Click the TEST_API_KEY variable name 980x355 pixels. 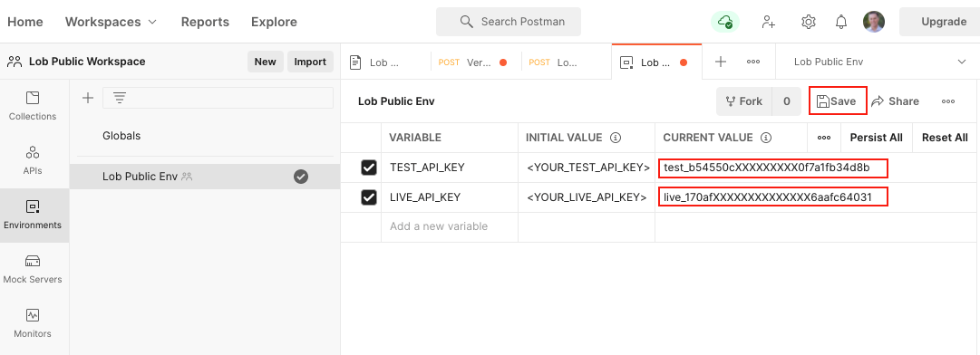(x=428, y=168)
